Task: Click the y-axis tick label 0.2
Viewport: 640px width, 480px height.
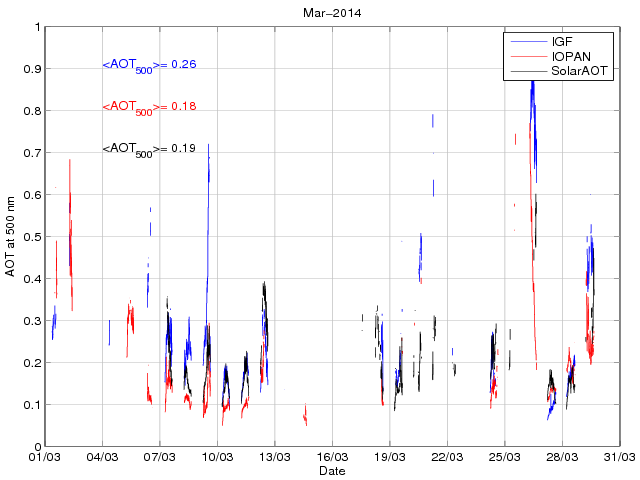Action: pyautogui.click(x=32, y=363)
